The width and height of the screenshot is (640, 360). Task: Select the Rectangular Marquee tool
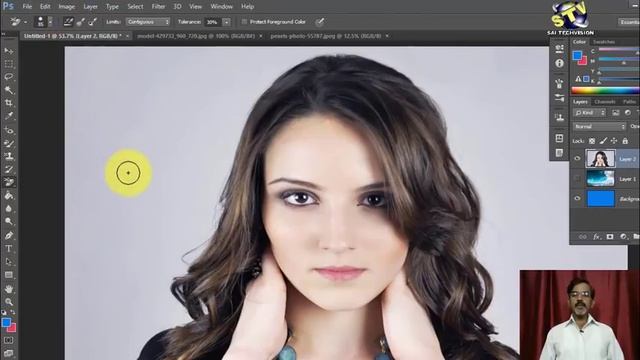click(x=9, y=64)
